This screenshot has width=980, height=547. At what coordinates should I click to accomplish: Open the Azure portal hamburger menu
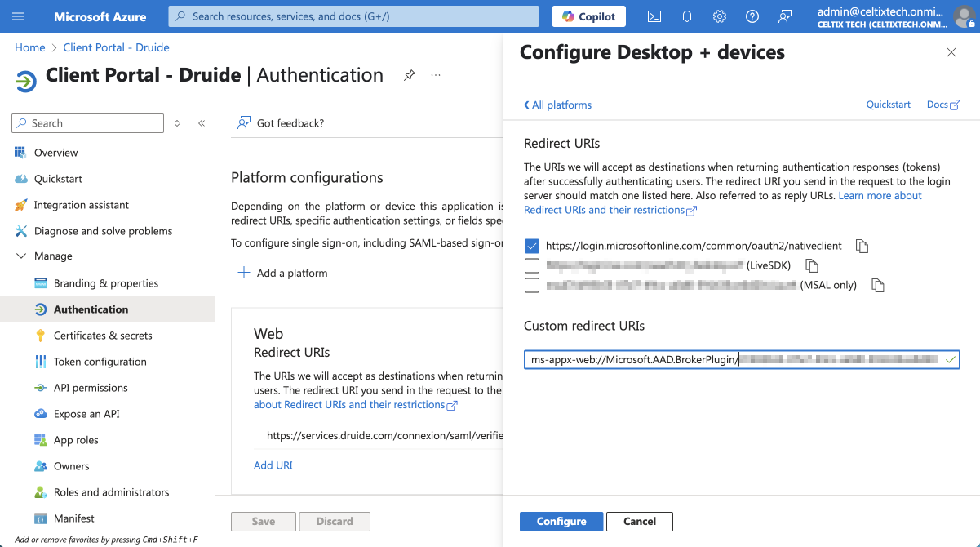pos(19,16)
